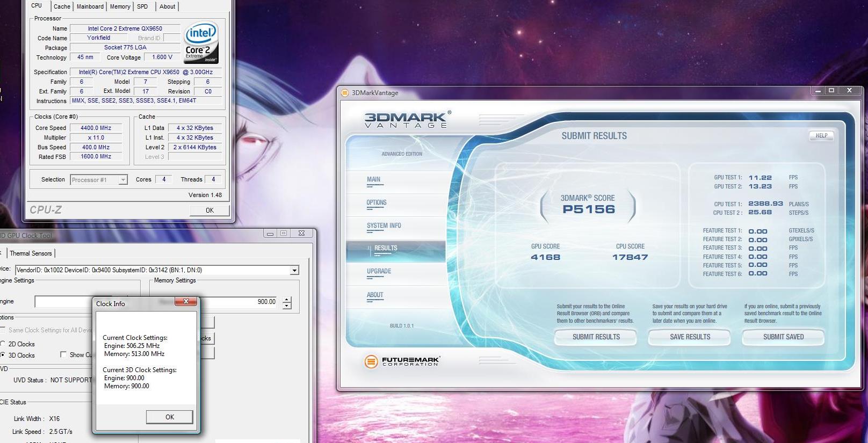Open the Memory tab in CPU-Z

click(x=120, y=6)
